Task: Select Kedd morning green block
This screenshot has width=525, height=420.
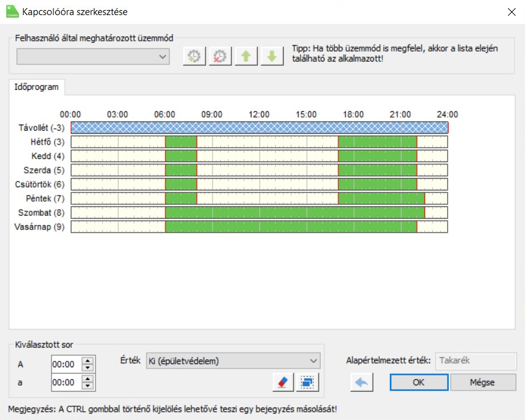Action: click(181, 156)
